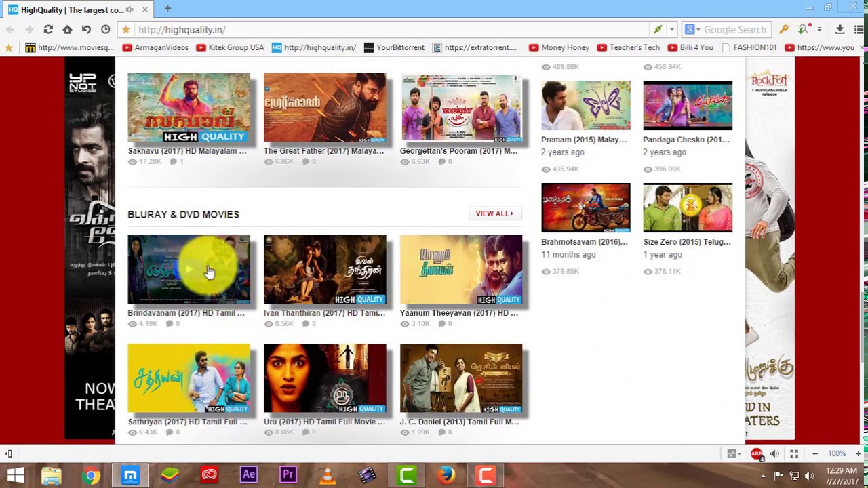Open the extratorrent bookmark

pos(475,47)
